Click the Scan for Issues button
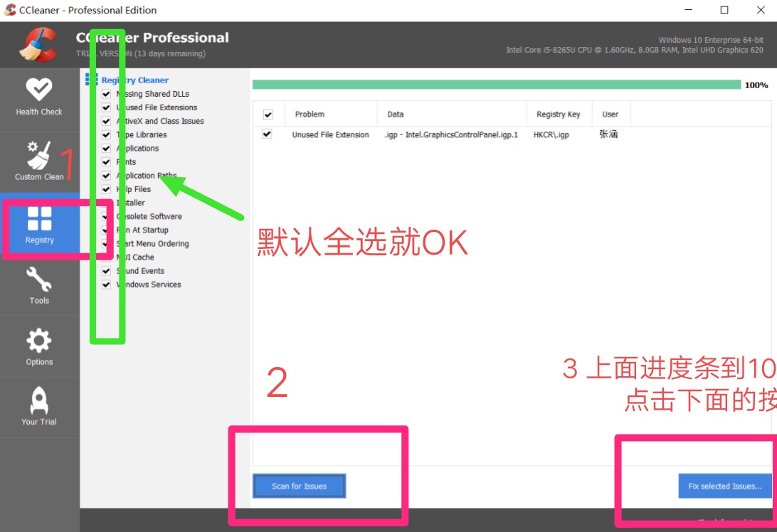 pos(300,486)
